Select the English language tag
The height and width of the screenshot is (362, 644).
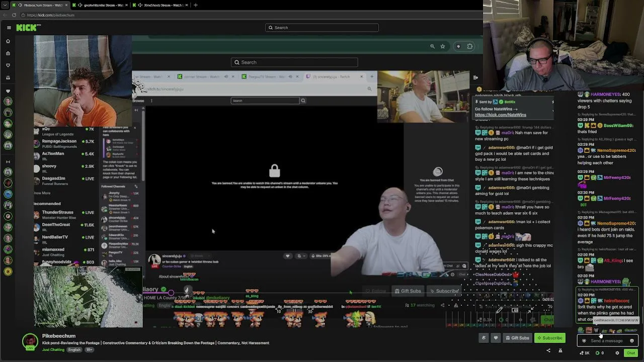point(74,350)
